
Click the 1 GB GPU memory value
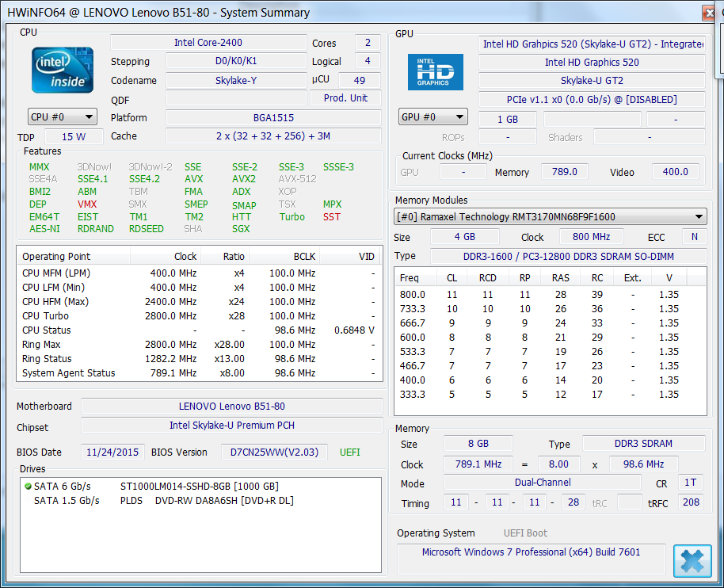(x=508, y=119)
